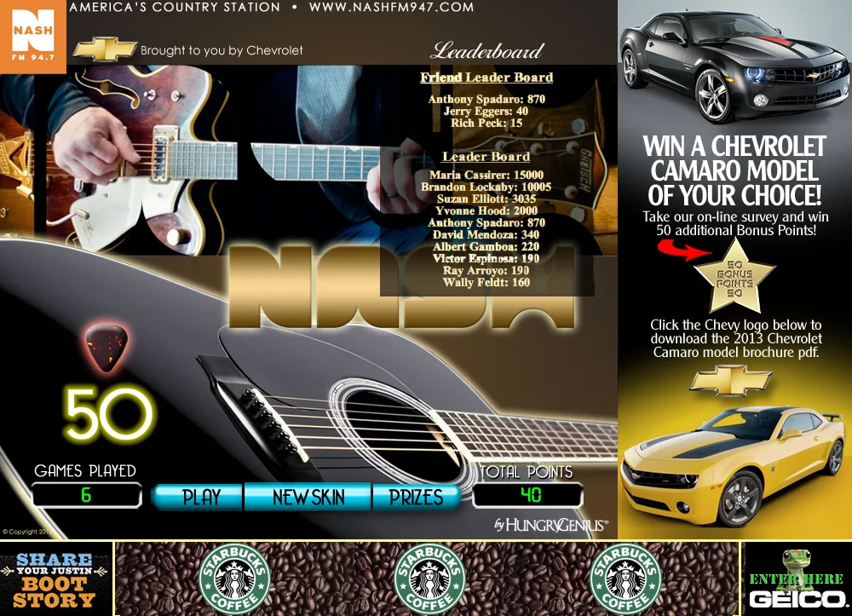Click the 'Take our on-line survey' text
852x616 pixels.
[x=736, y=223]
